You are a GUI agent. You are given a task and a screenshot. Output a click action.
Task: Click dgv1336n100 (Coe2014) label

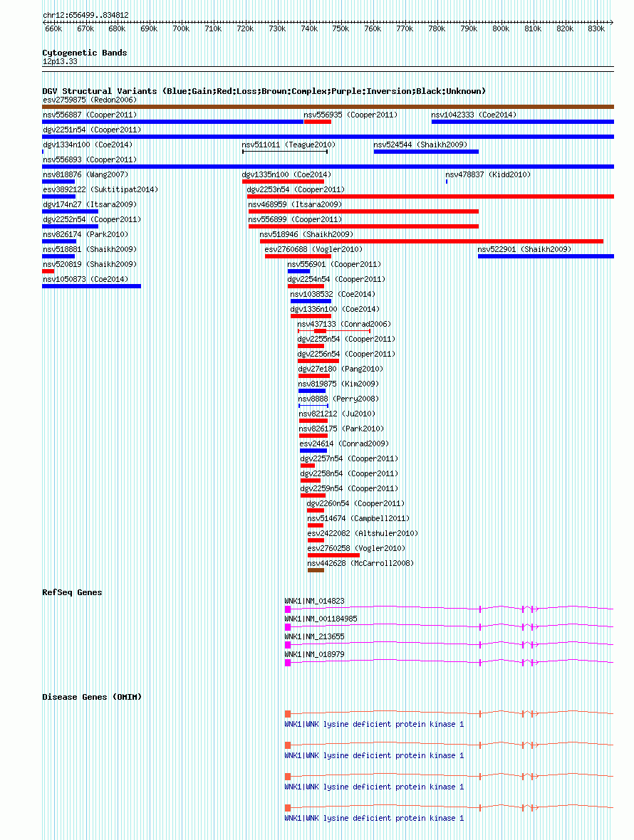click(335, 310)
